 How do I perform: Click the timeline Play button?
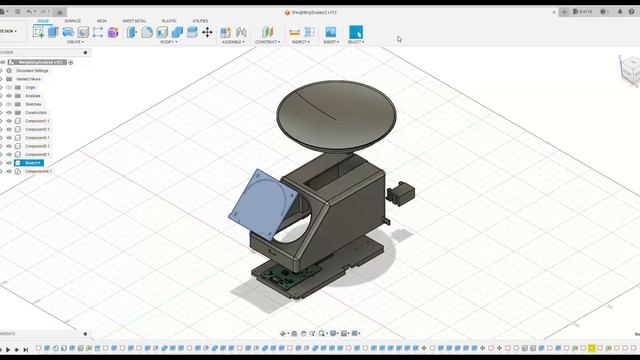coord(8,350)
